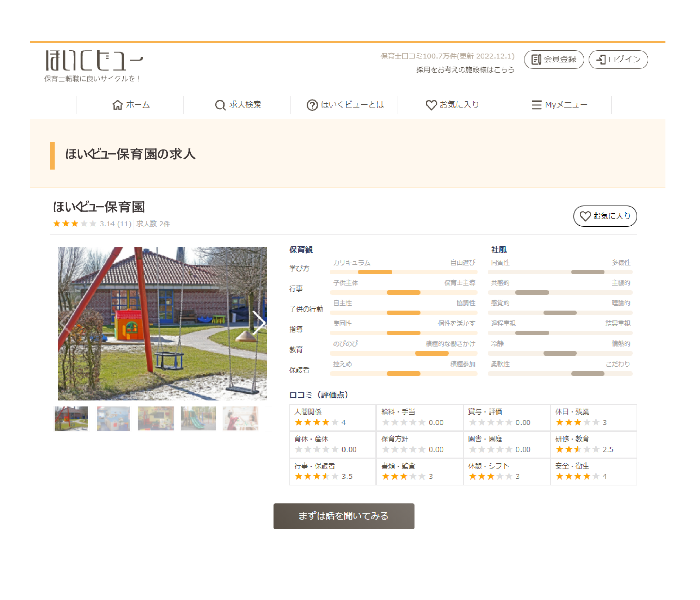Click the ほいくビュー保育園の求人 page title
The width and height of the screenshot is (700, 600).
click(x=130, y=154)
